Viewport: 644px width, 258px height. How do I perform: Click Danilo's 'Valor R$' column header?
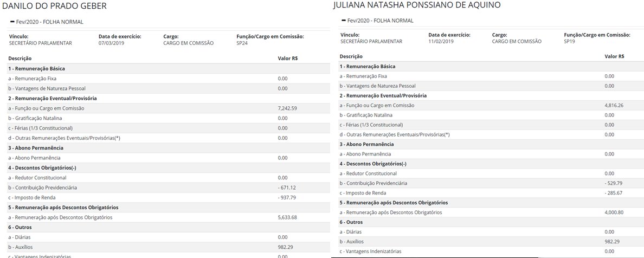(288, 59)
